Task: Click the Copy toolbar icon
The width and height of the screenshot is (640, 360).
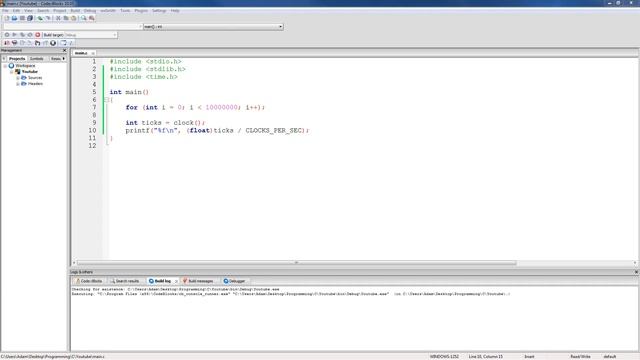Action: click(66, 18)
